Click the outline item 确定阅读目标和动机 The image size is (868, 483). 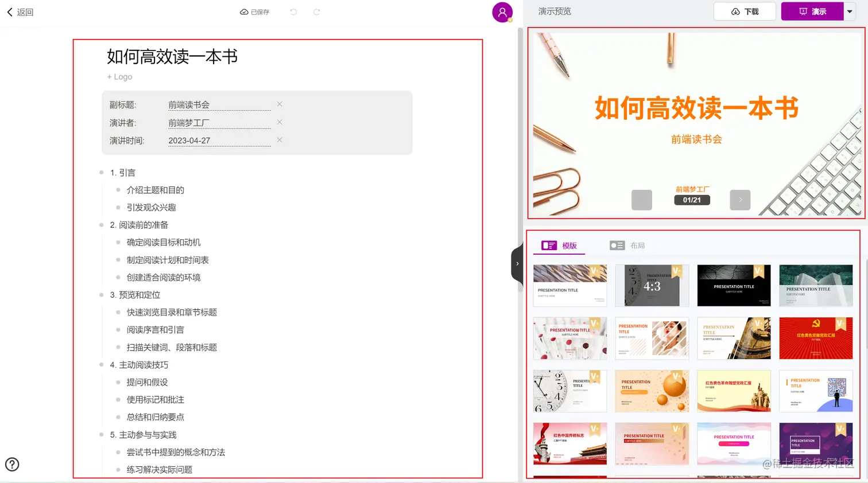(x=164, y=243)
